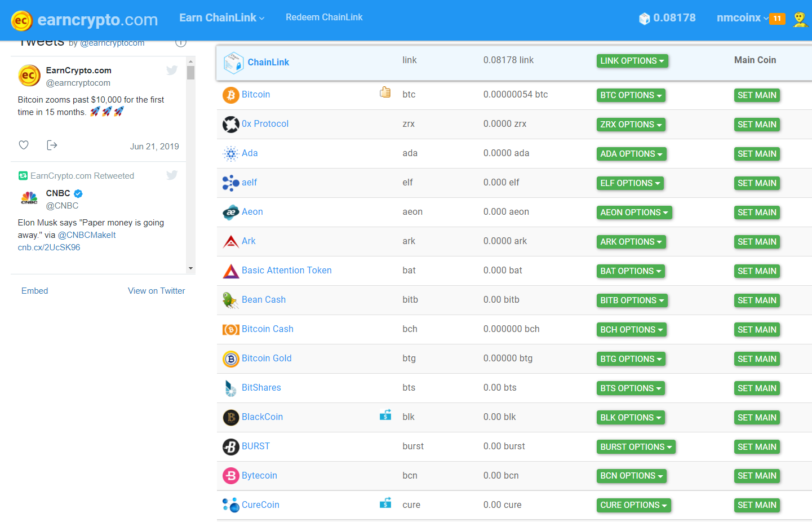Set Bitcoin Cash as main coin
Viewport: 812px width, 522px height.
point(757,330)
